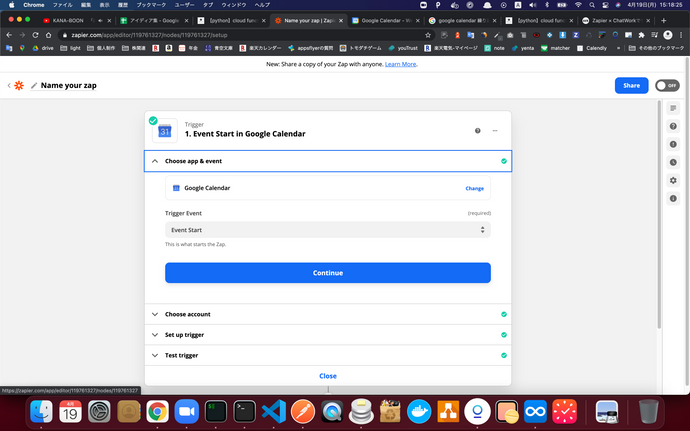Screen dimensions: 690x431
Task: Open the Trash in the dock
Action: tap(648, 412)
